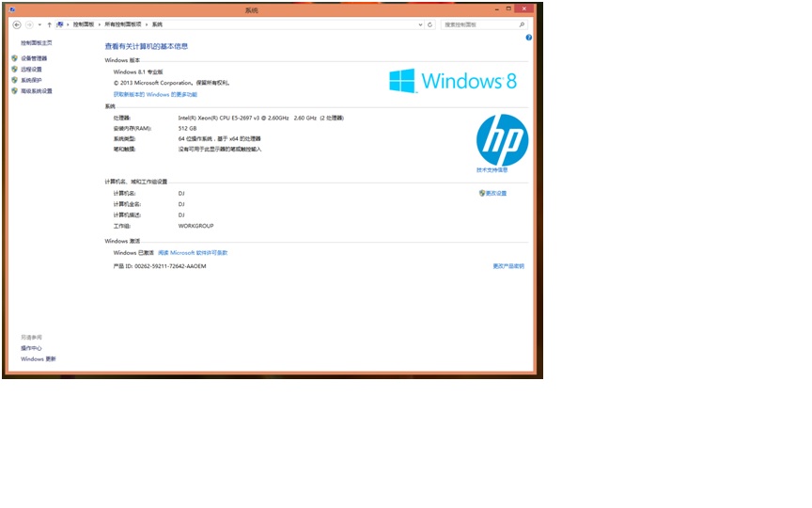Click the 系统 breadcrumb segment

click(157, 24)
